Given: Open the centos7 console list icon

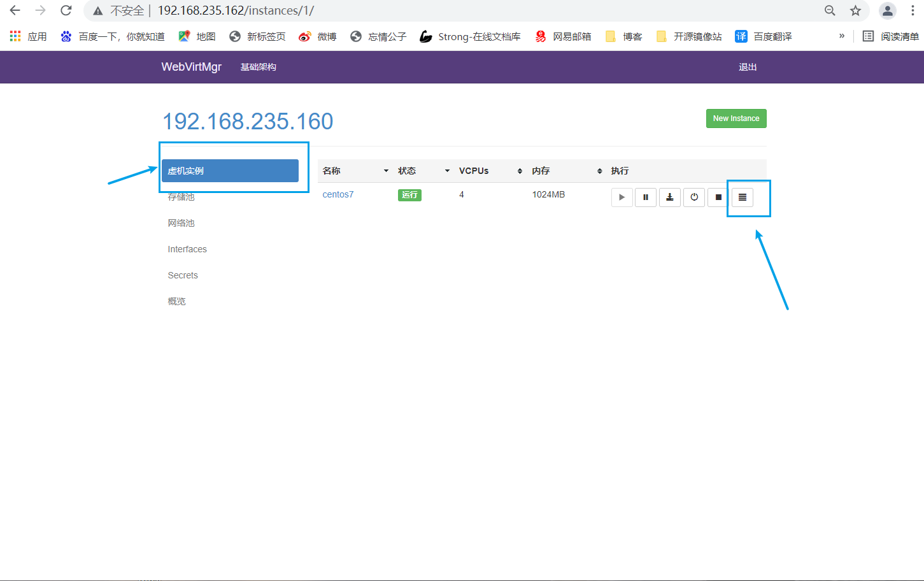Looking at the screenshot, I should [743, 197].
